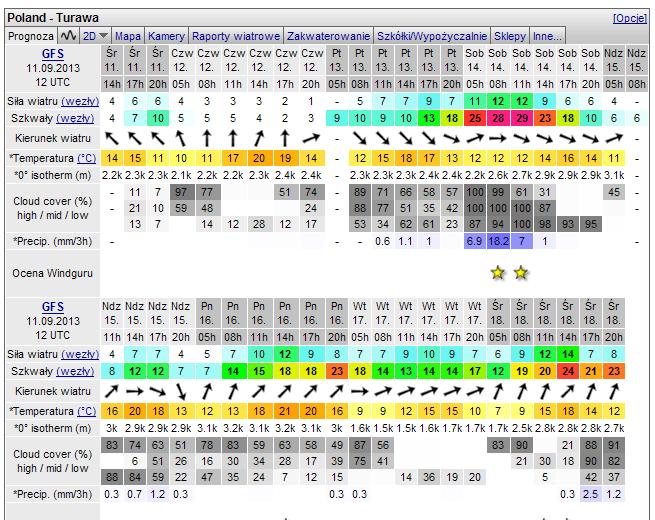
Task: Click lower table wind arrow for Śr 18. 20h
Action: (x=614, y=391)
